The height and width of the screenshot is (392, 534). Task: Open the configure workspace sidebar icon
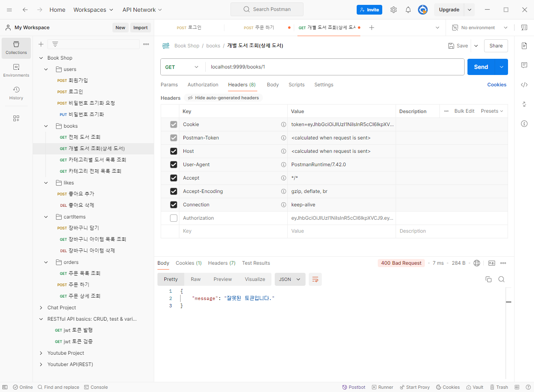pos(16,118)
